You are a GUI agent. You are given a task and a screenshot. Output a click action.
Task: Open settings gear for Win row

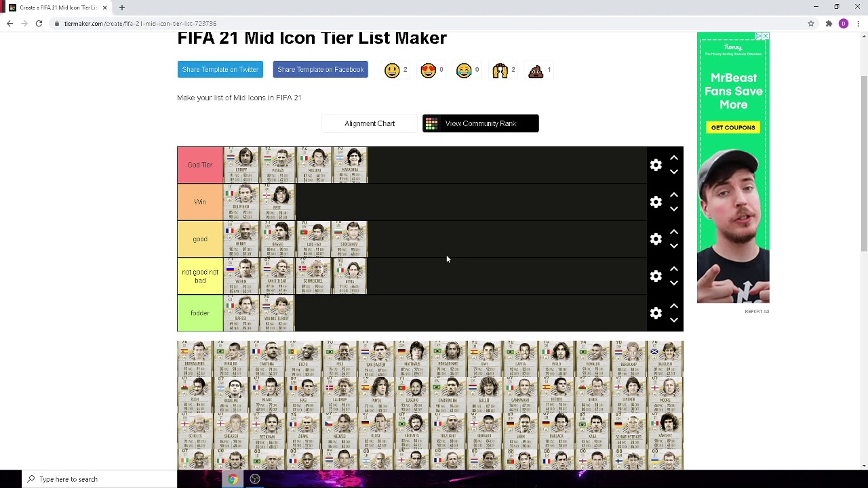click(656, 202)
